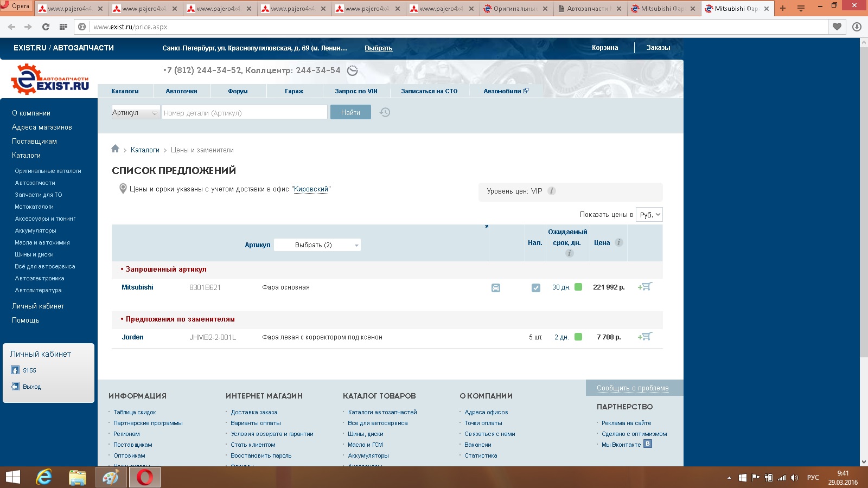Launch Internet Explorer from taskbar

(x=44, y=477)
